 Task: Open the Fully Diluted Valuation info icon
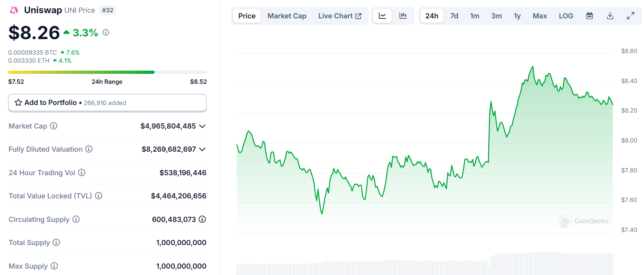pyautogui.click(x=89, y=149)
